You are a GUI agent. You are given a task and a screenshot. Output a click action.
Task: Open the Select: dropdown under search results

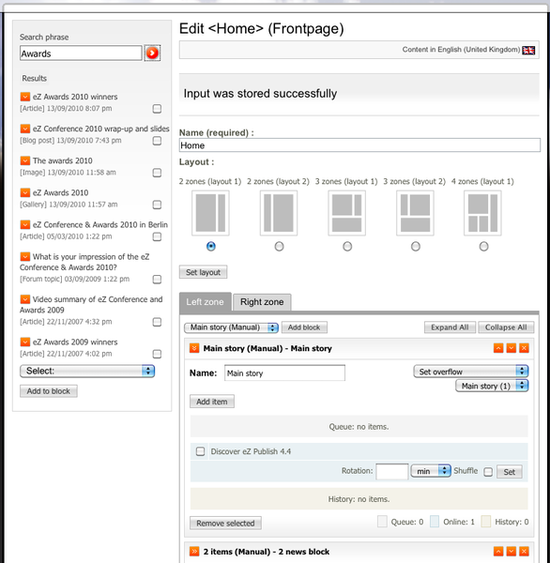[x=87, y=371]
